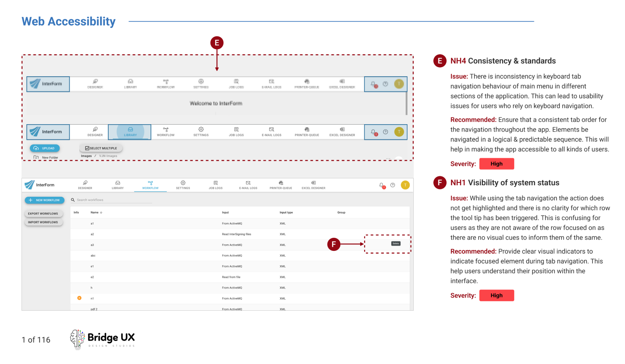
Task: Click the page indicator 1 of 116
Action: point(36,340)
